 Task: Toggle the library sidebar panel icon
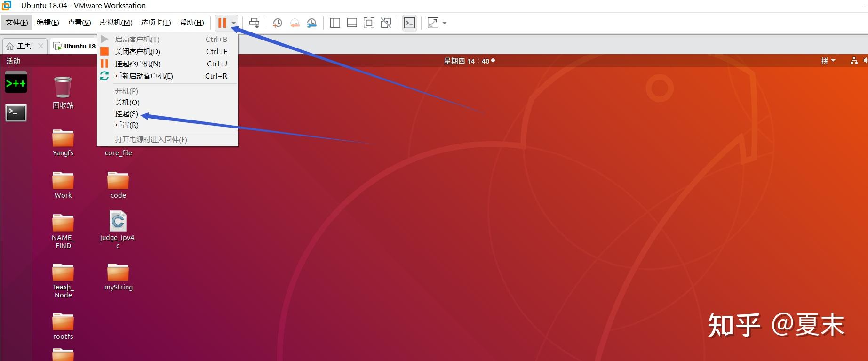click(x=335, y=23)
